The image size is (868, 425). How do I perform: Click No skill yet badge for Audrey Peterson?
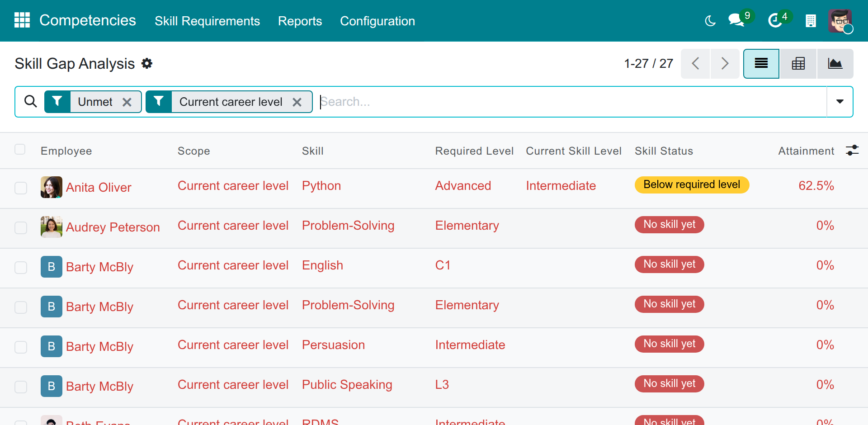(669, 224)
